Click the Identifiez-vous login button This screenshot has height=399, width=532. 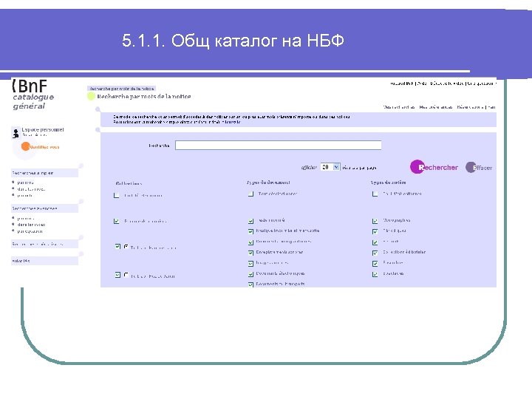point(40,147)
